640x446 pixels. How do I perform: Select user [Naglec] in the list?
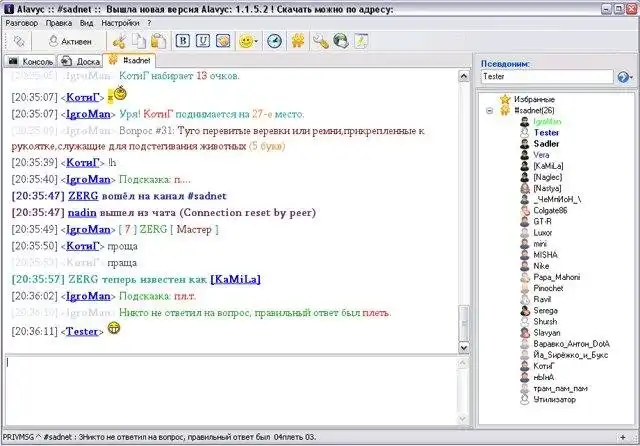pos(548,177)
